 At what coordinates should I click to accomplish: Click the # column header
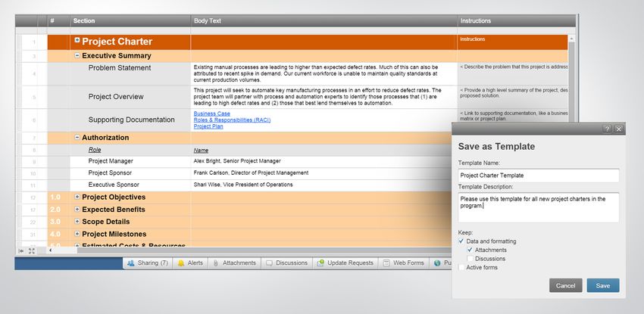pos(59,21)
